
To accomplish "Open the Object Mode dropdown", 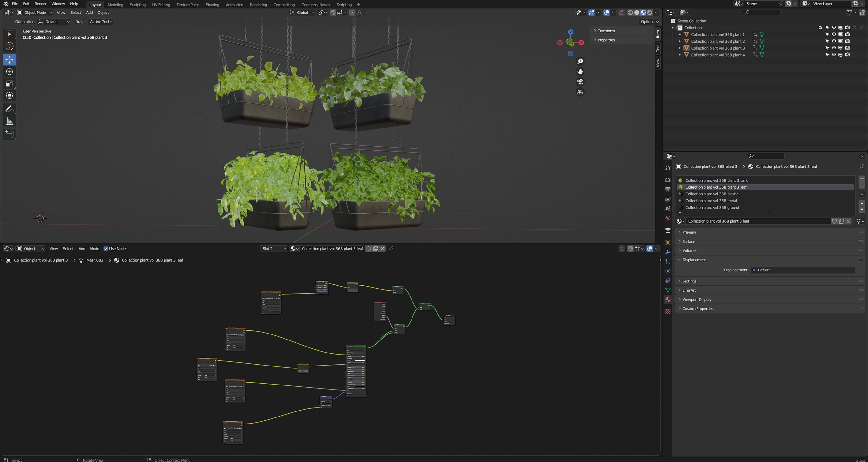I will tap(34, 13).
